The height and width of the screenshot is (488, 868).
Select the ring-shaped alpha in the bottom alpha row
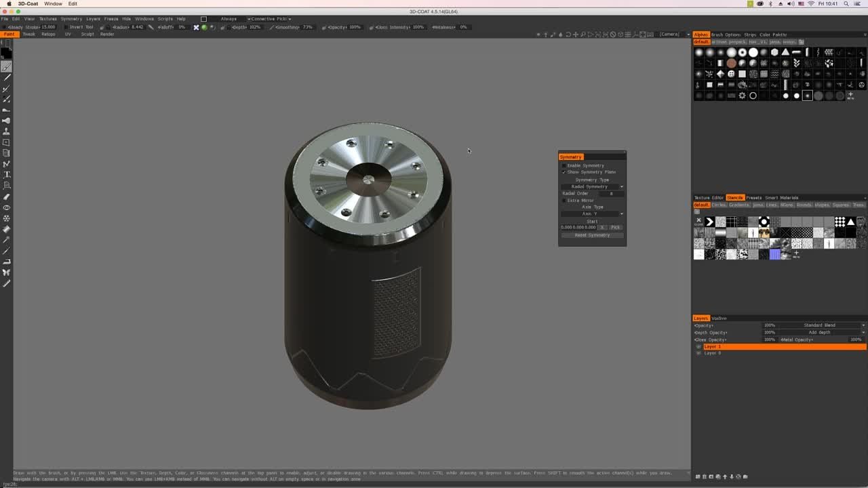click(753, 96)
